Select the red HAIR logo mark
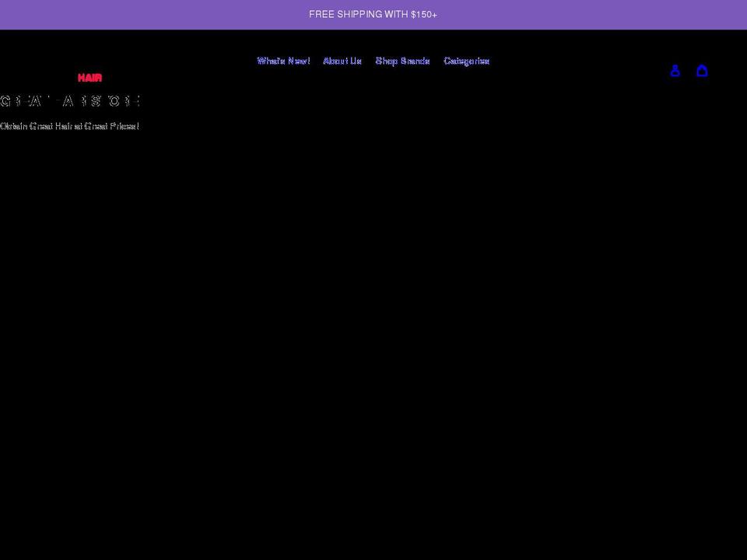 coord(90,77)
